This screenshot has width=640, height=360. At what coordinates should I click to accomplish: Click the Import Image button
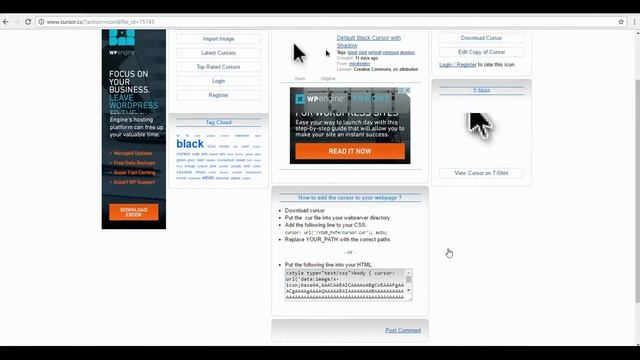coord(218,39)
